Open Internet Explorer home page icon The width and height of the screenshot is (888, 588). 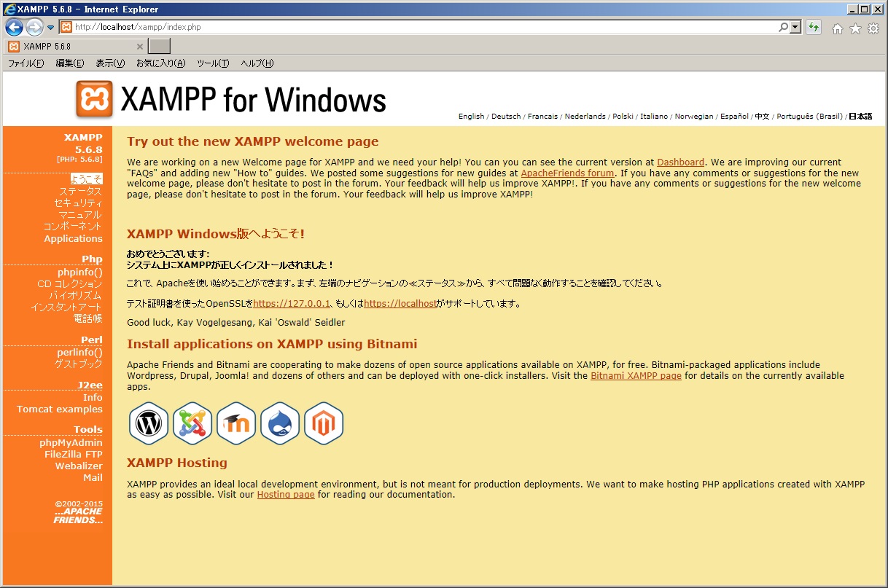[x=838, y=28]
